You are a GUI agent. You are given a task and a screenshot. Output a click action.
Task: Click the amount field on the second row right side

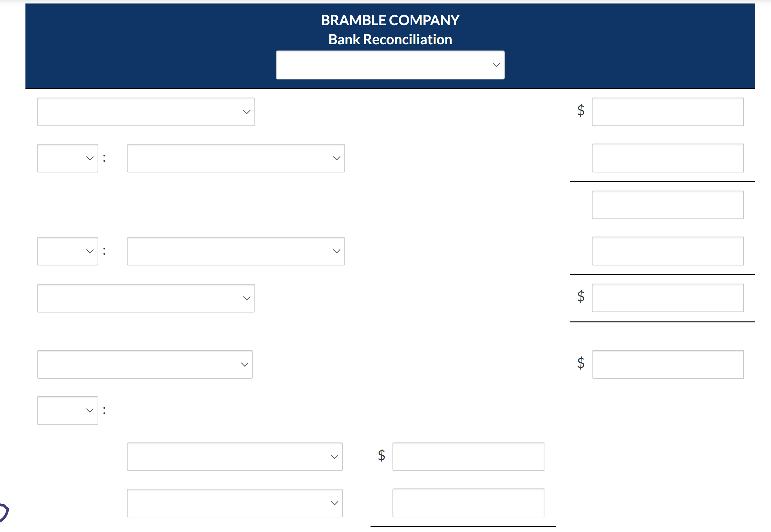point(667,158)
